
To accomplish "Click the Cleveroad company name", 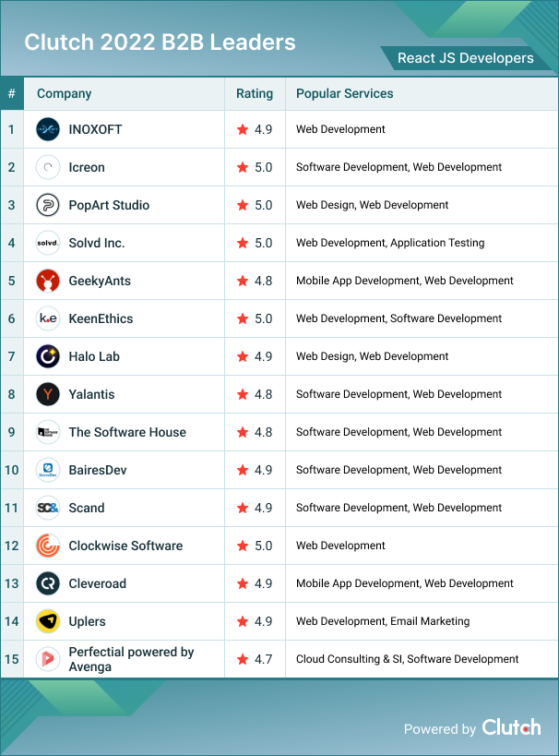I will click(x=98, y=583).
